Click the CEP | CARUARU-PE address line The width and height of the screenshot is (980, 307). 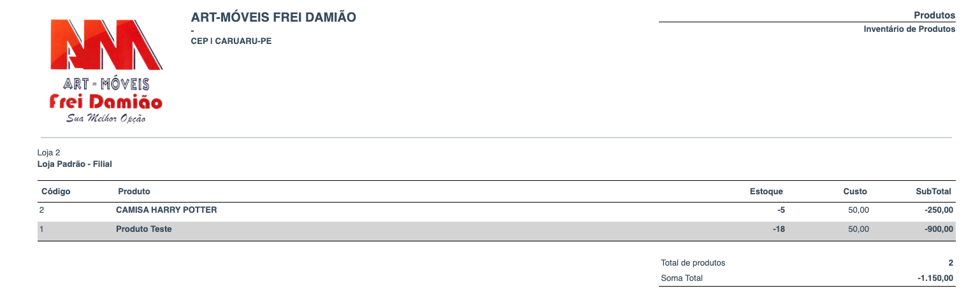tap(231, 41)
